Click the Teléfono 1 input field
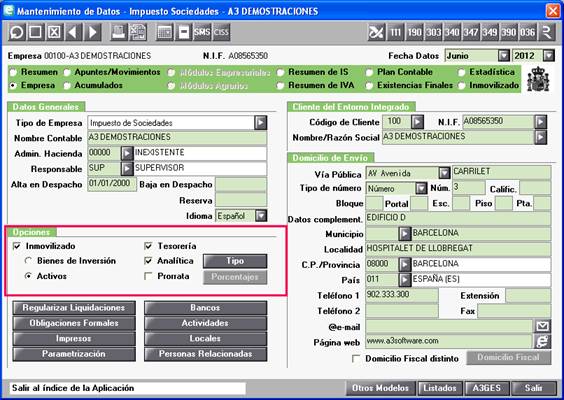564x400 pixels. 402,296
